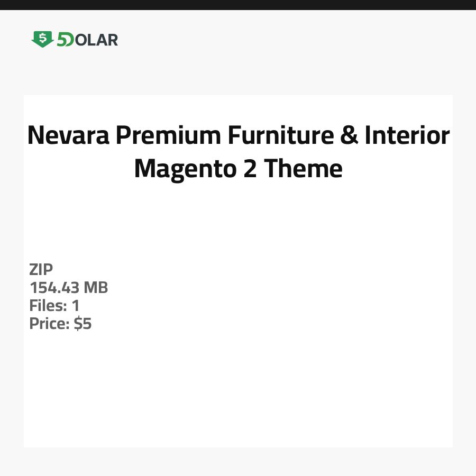Click the word 'Furniture' in the heading
This screenshot has width=476, height=476.
point(280,135)
